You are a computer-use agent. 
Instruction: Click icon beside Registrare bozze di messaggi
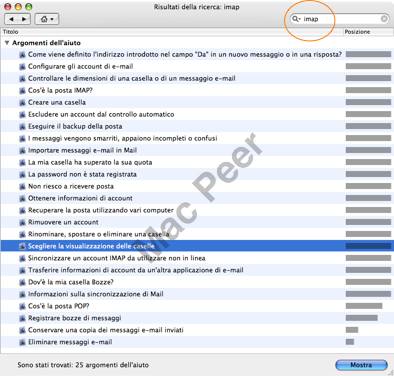22,318
